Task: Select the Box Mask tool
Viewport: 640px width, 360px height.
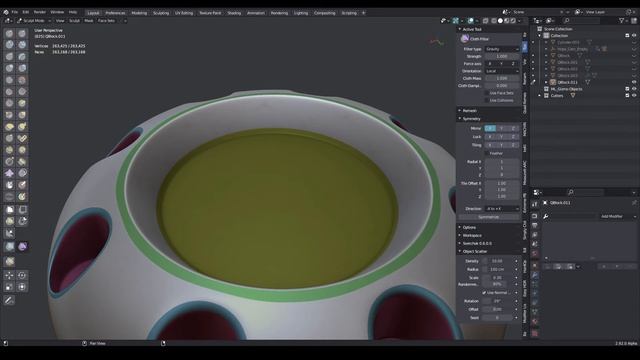Action: 9,209
